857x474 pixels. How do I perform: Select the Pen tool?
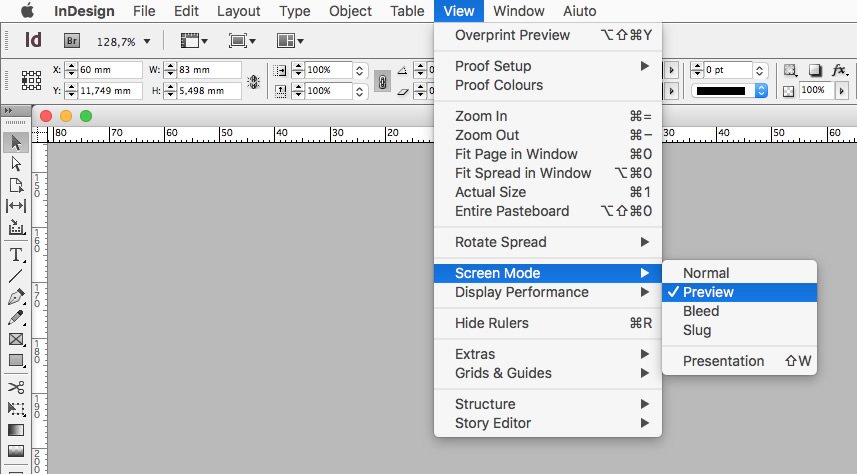[16, 297]
